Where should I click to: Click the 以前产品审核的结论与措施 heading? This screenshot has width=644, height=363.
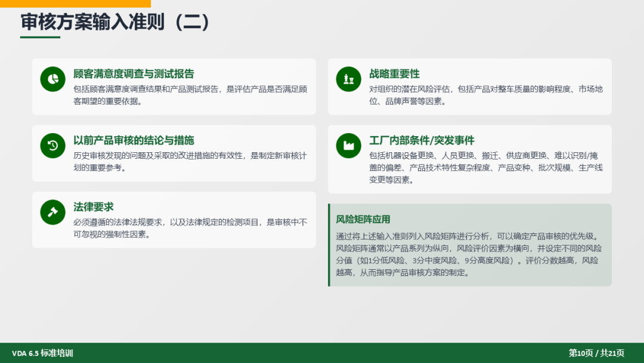click(x=134, y=140)
